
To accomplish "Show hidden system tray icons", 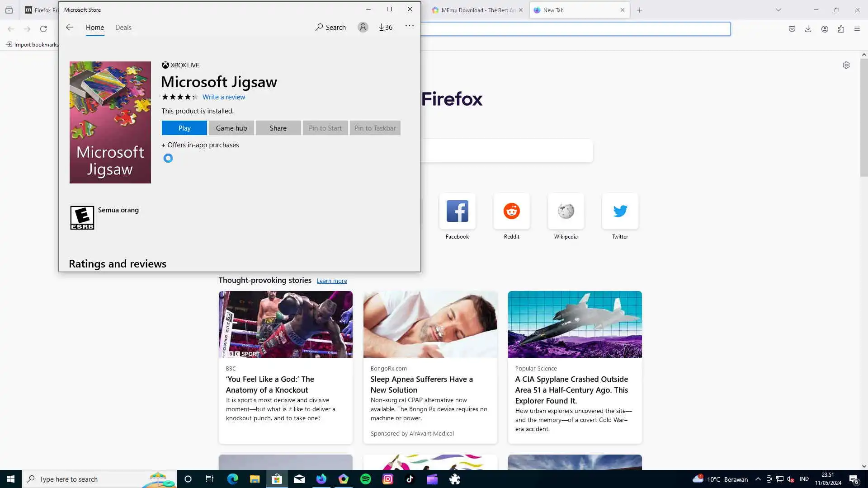I will (x=758, y=479).
